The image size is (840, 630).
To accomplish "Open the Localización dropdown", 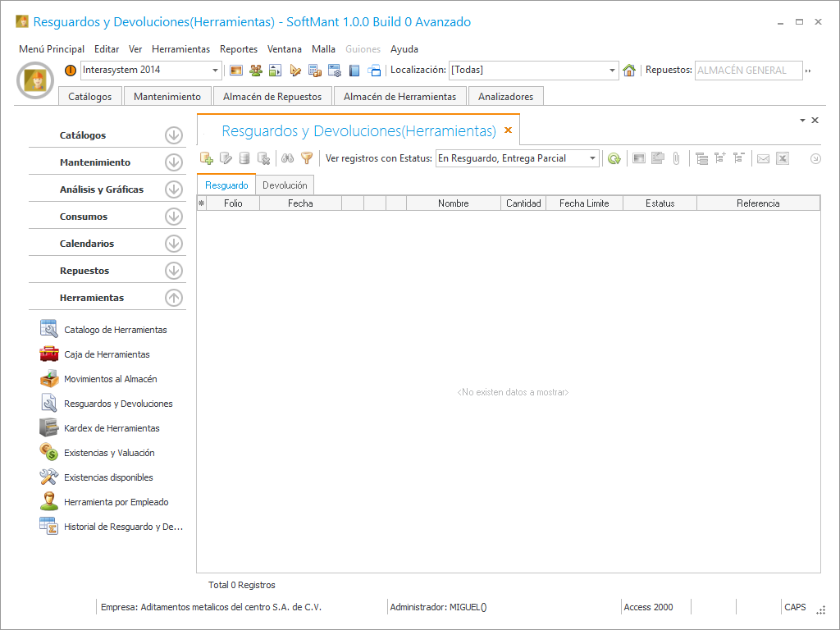I will tap(612, 71).
